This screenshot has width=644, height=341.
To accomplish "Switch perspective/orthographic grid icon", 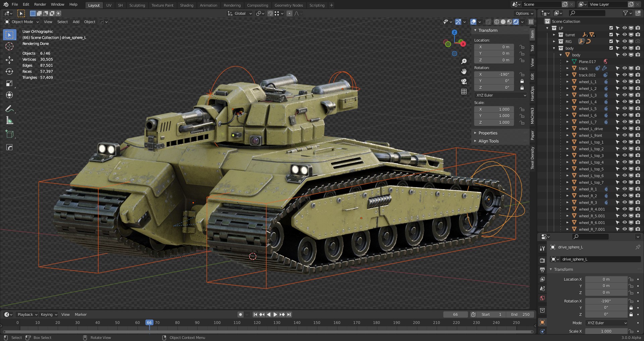I will (464, 92).
